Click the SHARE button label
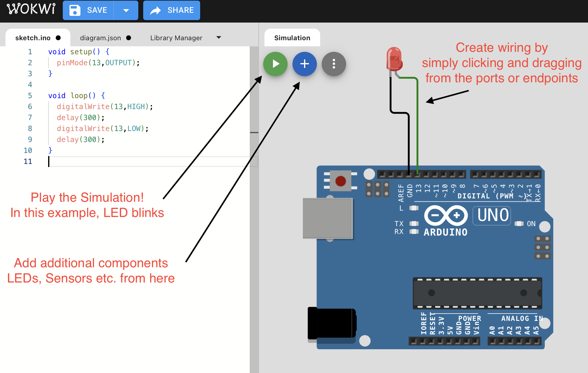 click(x=180, y=10)
